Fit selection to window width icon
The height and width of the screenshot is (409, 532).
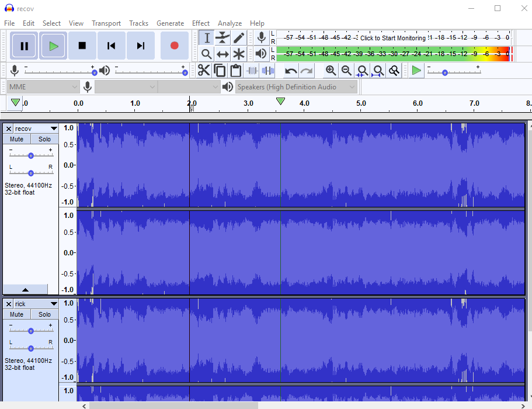(x=362, y=71)
